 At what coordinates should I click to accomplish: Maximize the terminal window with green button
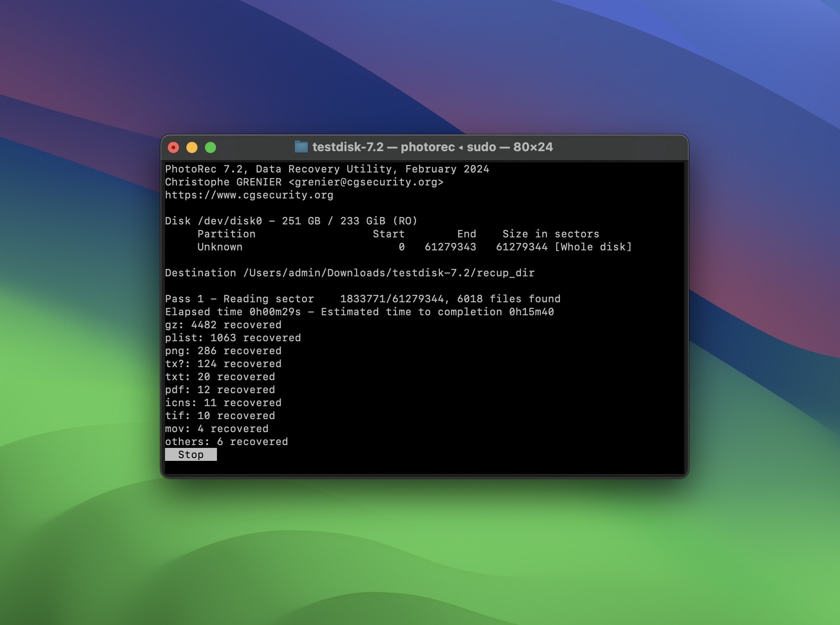[210, 147]
